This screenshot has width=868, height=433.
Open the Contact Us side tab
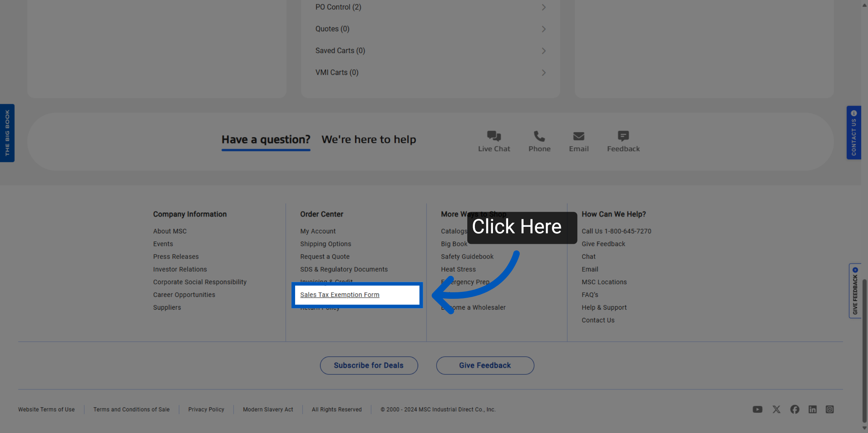(854, 132)
